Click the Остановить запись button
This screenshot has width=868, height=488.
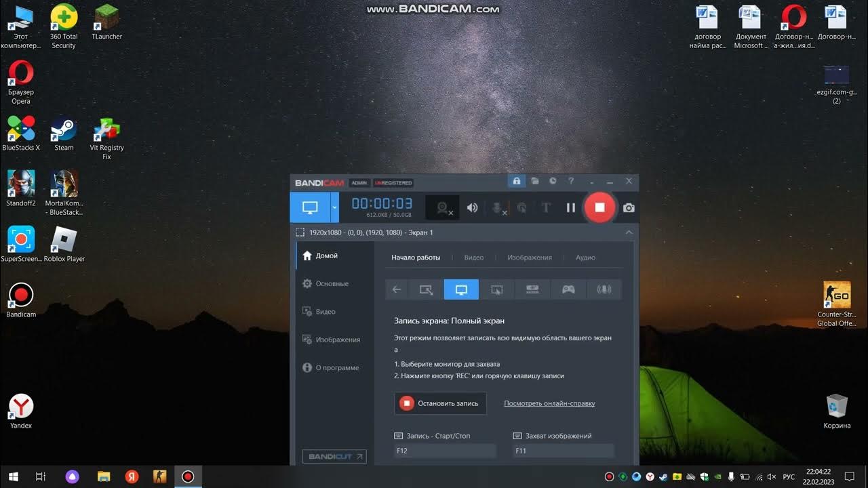tap(441, 403)
